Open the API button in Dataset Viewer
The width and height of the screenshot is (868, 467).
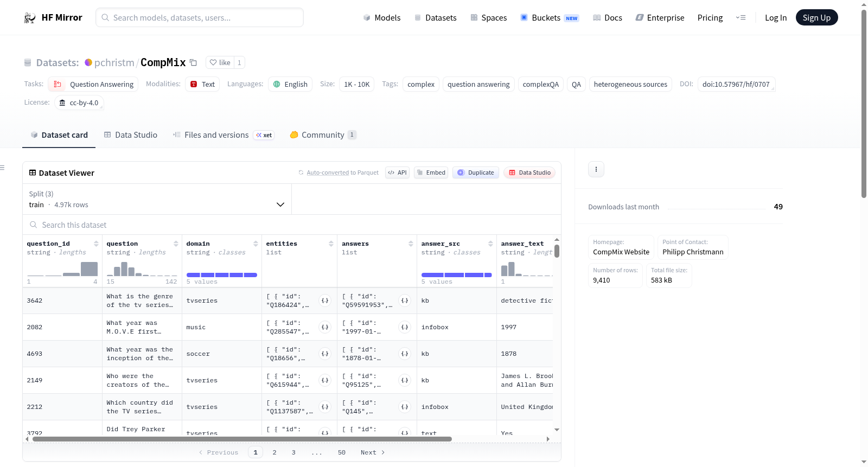point(397,172)
